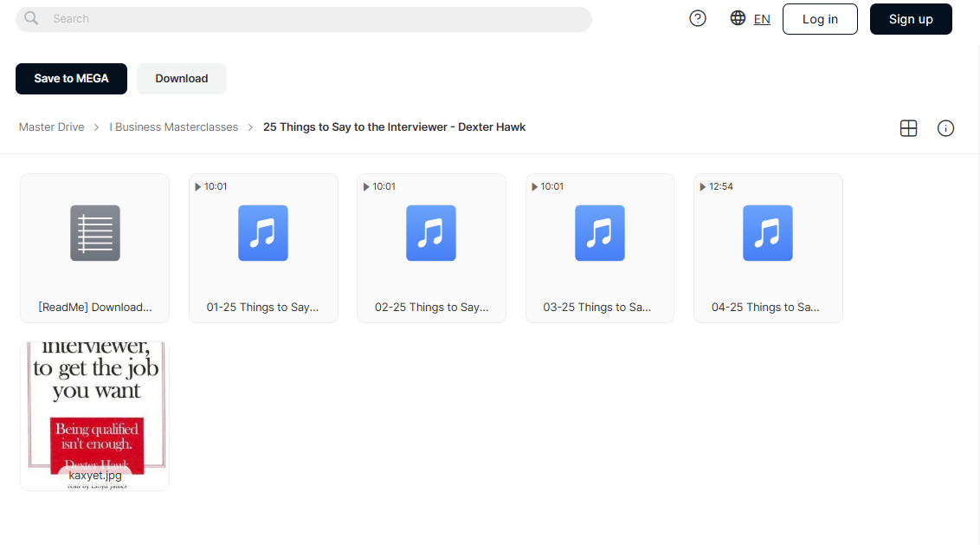
Task: Click the 10:01 duration on the 03-25 file
Action: click(x=551, y=186)
